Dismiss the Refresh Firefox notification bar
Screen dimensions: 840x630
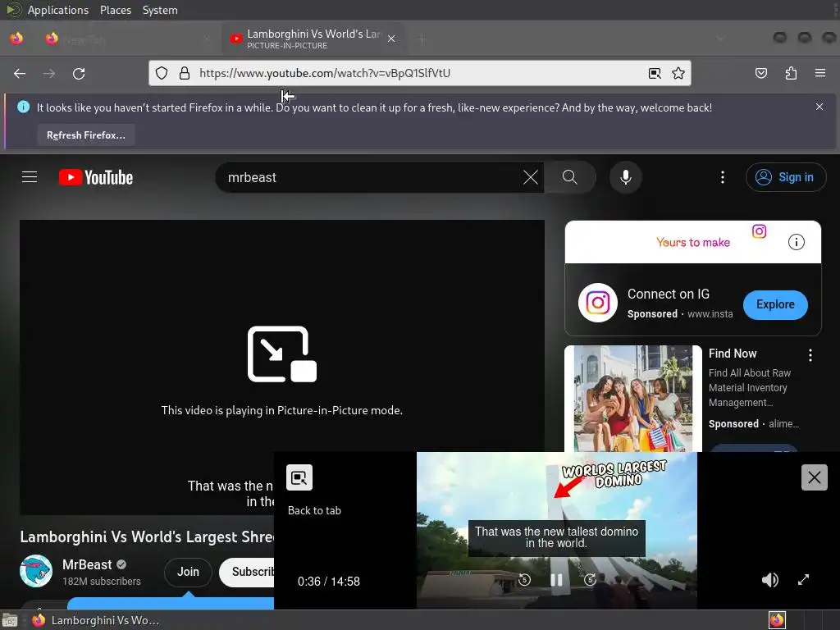819,107
